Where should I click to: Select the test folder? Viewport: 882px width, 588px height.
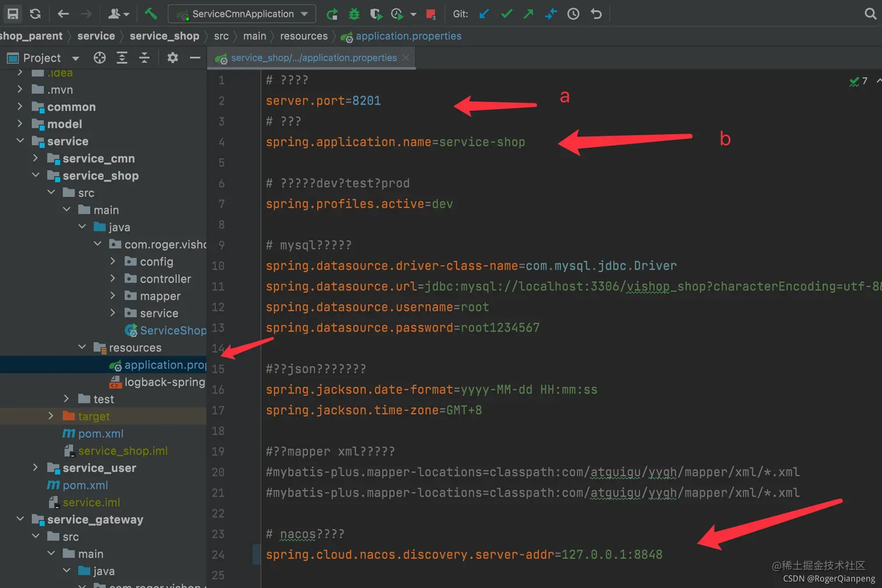(96, 399)
